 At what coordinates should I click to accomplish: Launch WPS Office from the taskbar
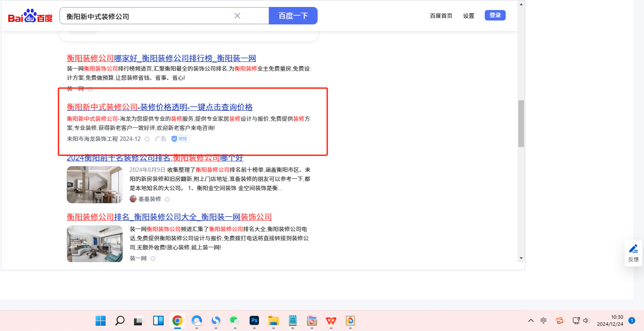click(331, 321)
